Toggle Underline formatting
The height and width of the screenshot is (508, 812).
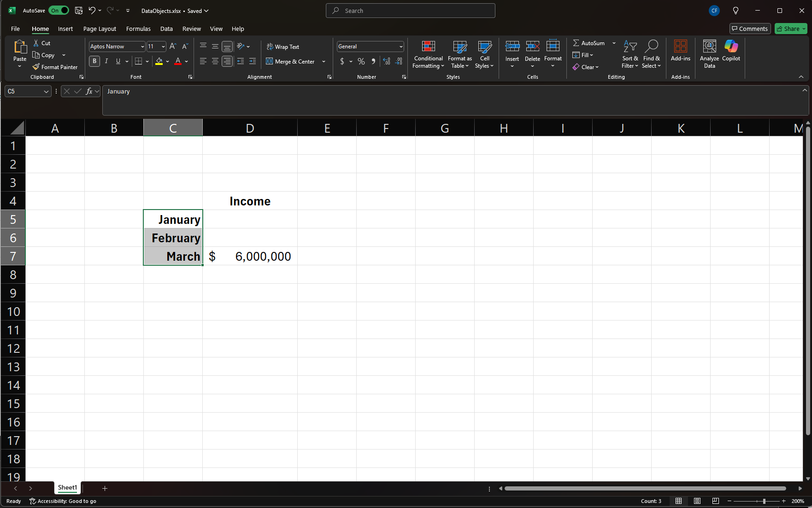[x=118, y=61]
